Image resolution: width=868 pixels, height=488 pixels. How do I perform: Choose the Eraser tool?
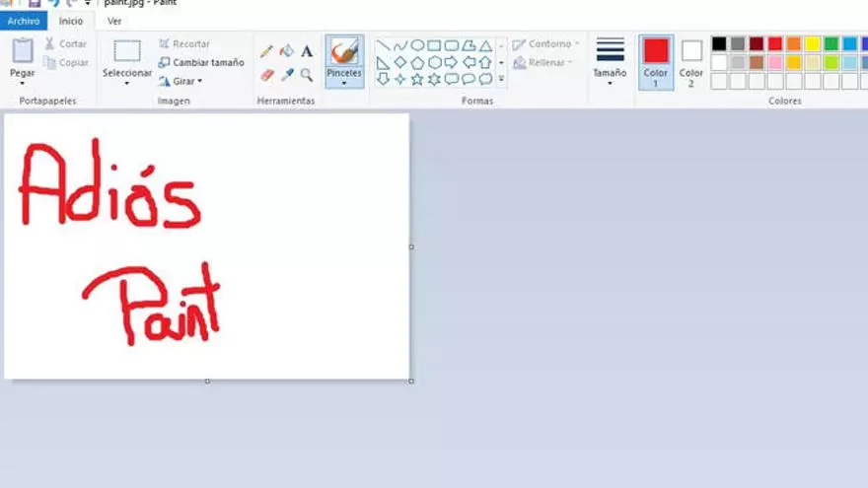pos(266,75)
